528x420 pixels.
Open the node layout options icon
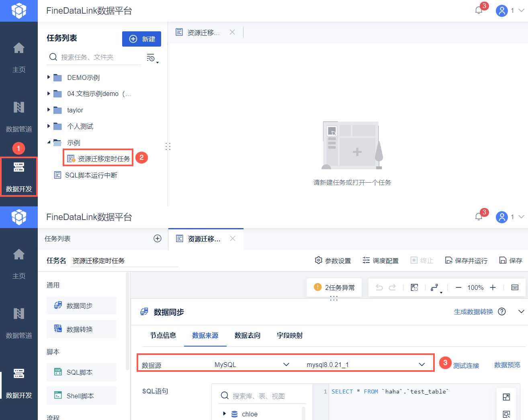coord(436,288)
